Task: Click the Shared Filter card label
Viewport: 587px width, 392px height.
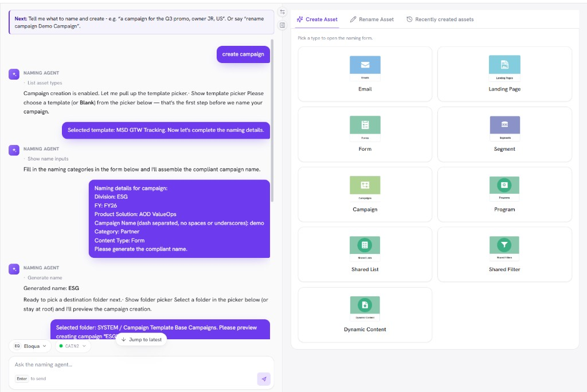Action: (504, 269)
